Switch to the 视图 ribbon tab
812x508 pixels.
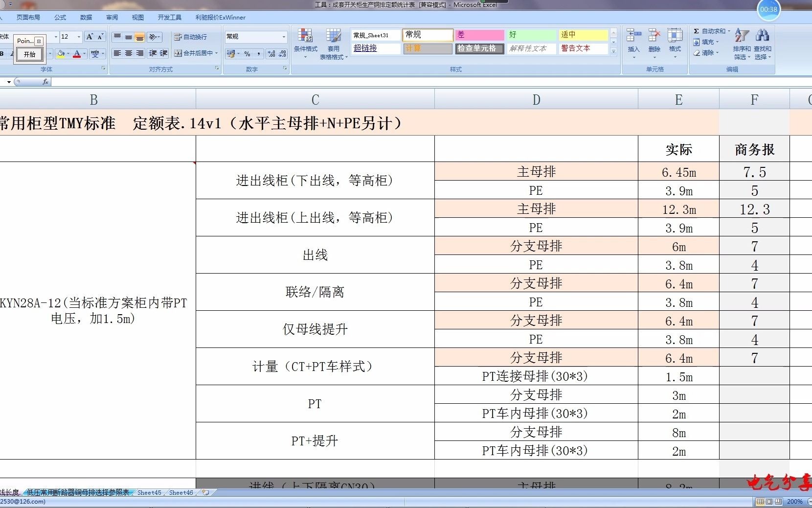point(137,18)
